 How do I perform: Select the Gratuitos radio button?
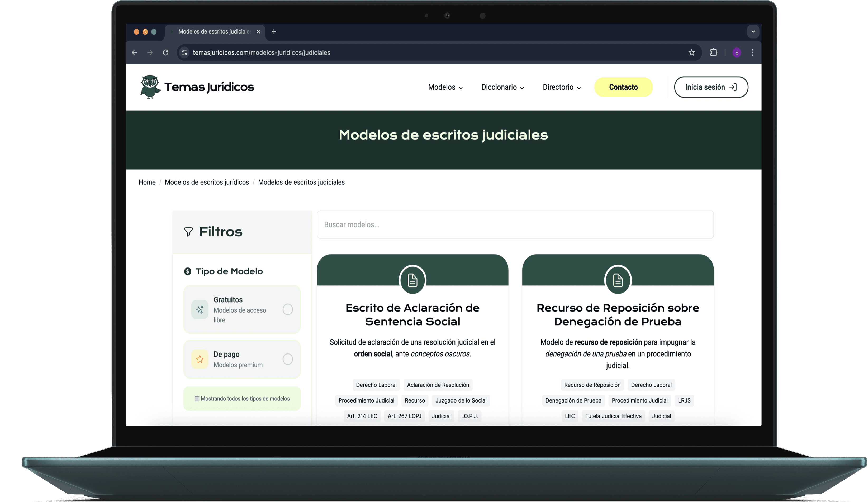tap(288, 309)
